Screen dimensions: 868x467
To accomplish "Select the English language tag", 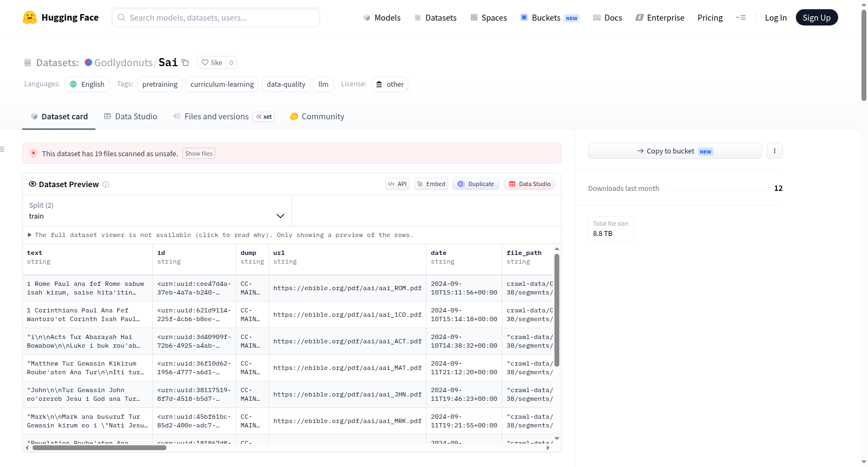I will 87,84.
